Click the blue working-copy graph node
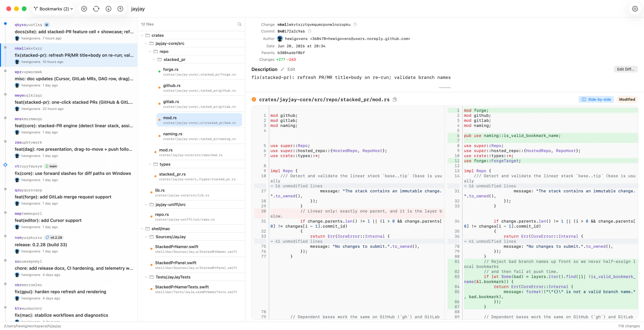644x330 pixels. (x=5, y=24)
